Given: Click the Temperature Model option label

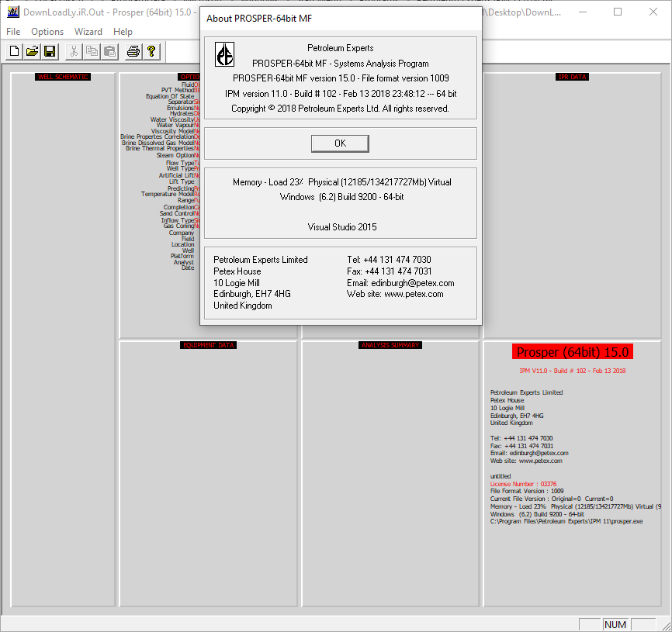Looking at the screenshot, I should click(167, 194).
